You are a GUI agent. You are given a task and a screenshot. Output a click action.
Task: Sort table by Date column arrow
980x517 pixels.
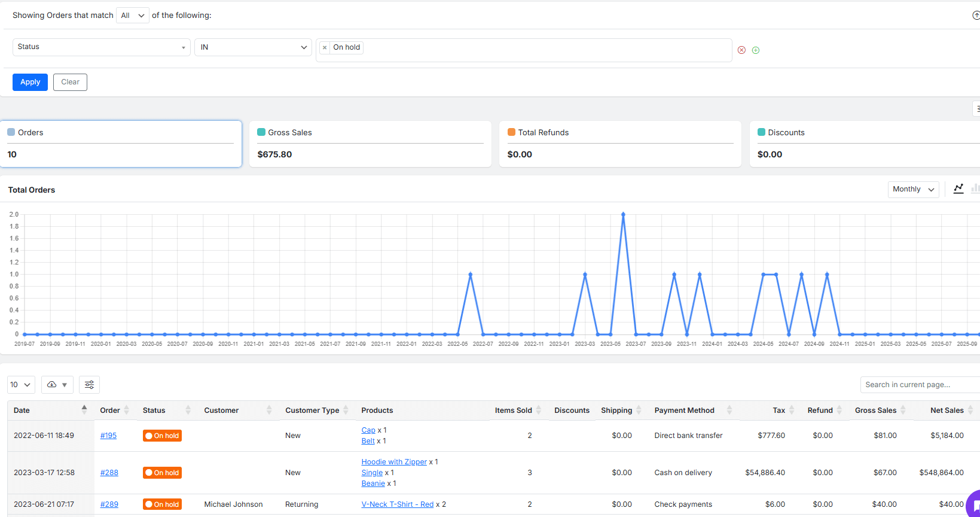84,410
